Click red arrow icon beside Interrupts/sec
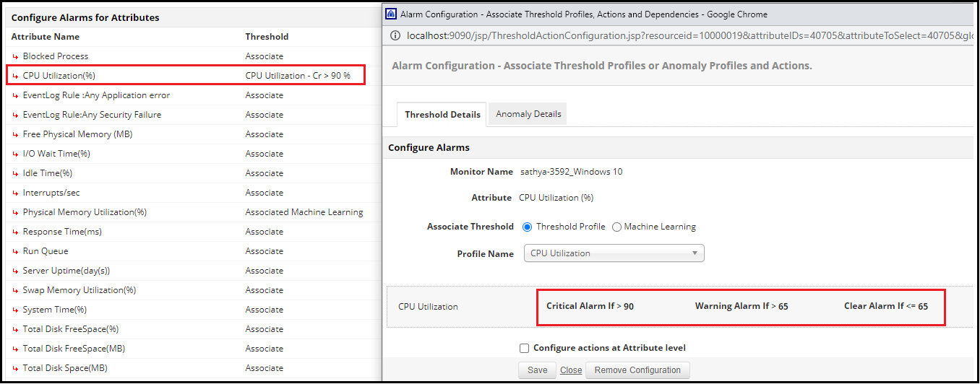 tap(15, 193)
